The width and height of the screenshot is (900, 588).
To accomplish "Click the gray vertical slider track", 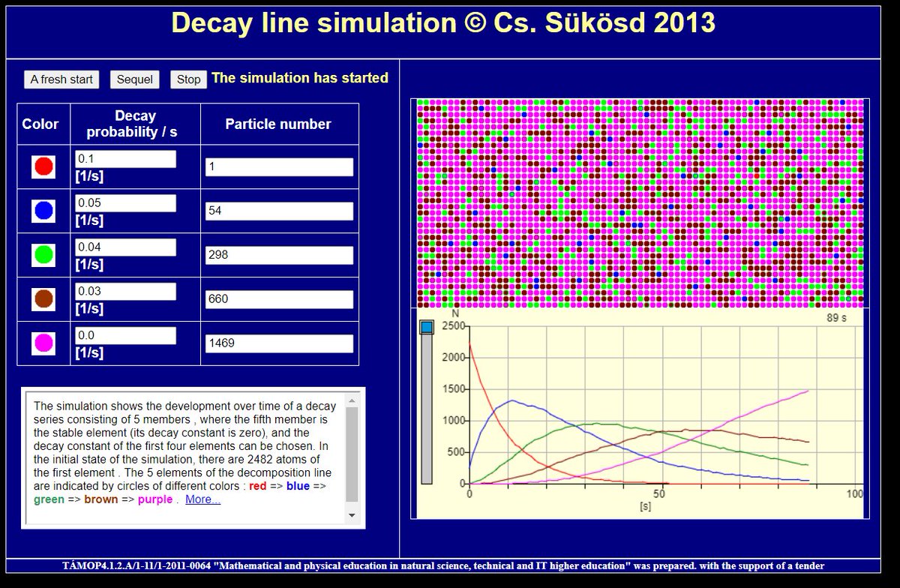I will (x=427, y=409).
